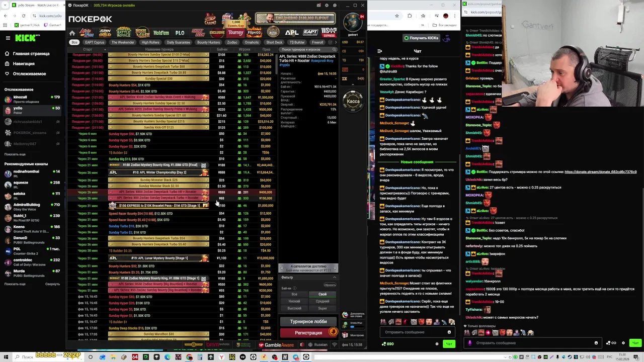Screen dimensions: 644x362
Task: Open the WSOP Express icon
Action: [x=329, y=33]
